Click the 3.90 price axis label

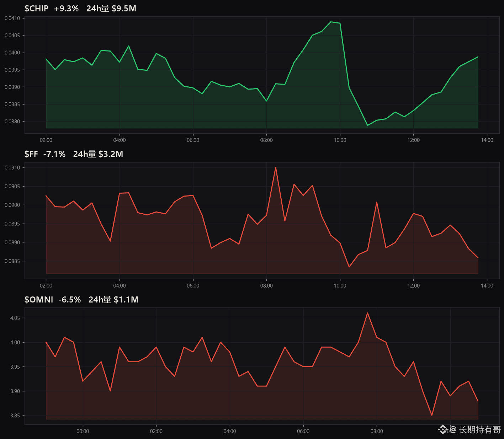pos(15,391)
